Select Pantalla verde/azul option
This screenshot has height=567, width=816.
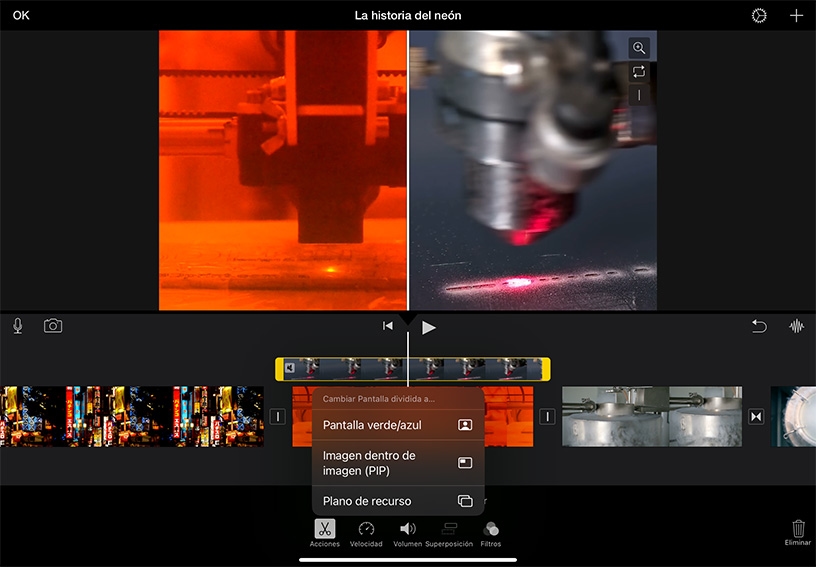(x=398, y=425)
